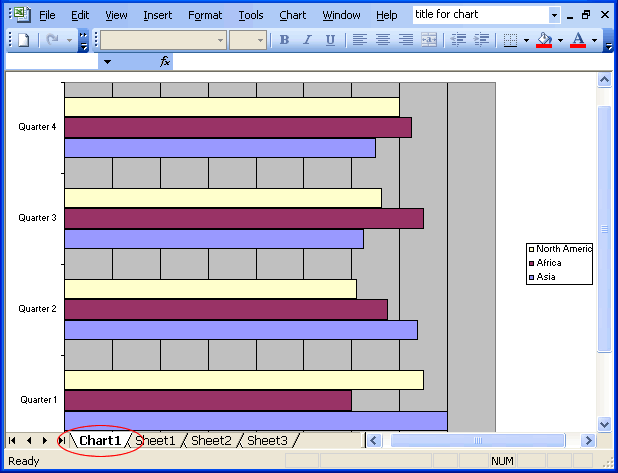618x473 pixels.
Task: Click vertical scrollbar down arrow
Action: pyautogui.click(x=605, y=424)
